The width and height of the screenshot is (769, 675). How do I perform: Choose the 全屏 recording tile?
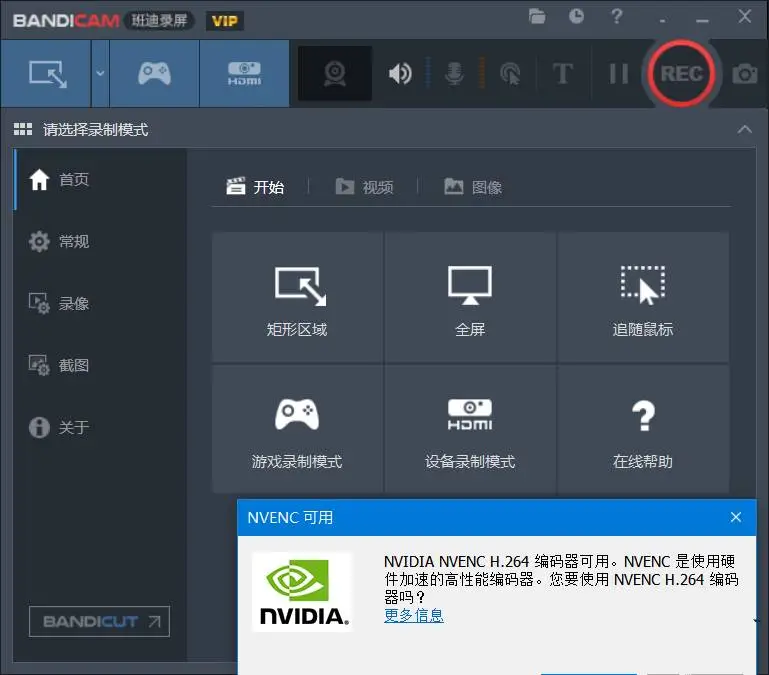pos(470,297)
